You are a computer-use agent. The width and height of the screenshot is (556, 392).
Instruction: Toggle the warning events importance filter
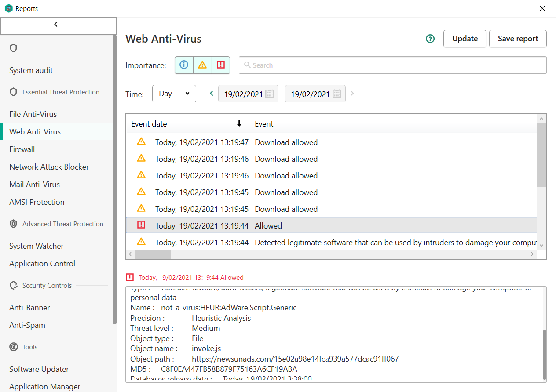(202, 65)
